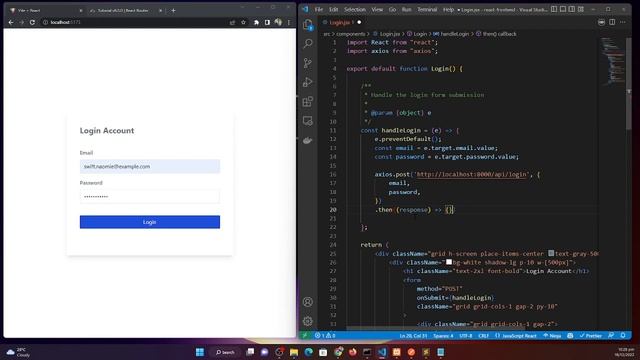
Task: Reload the localhost page in Chrome
Action: tap(32, 22)
